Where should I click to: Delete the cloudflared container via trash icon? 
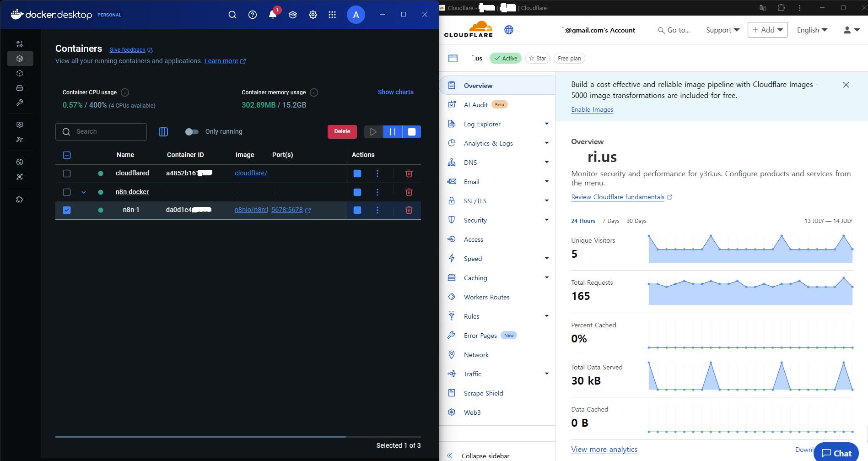pos(409,174)
